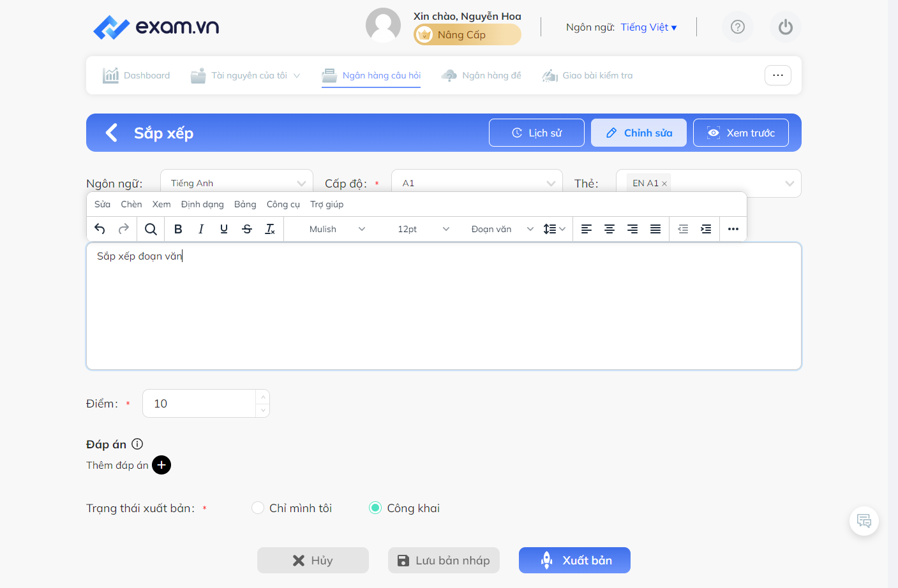
Task: Center align the text
Action: click(x=610, y=229)
